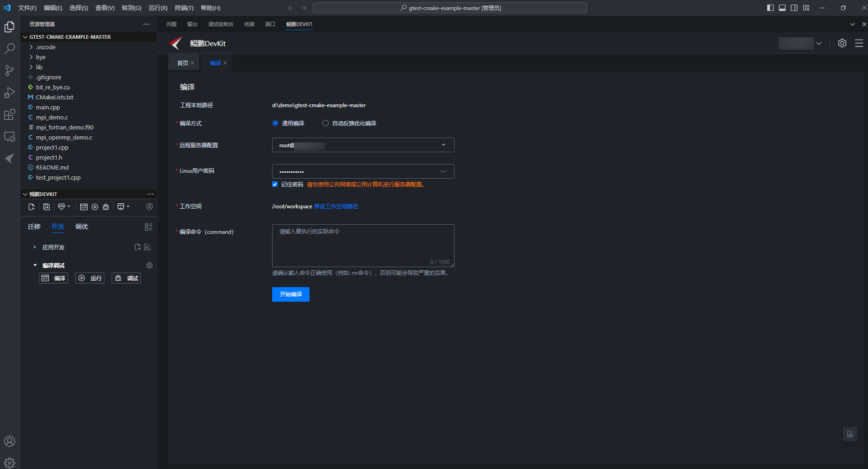
Task: Open main.cpp in explorer
Action: click(x=48, y=107)
